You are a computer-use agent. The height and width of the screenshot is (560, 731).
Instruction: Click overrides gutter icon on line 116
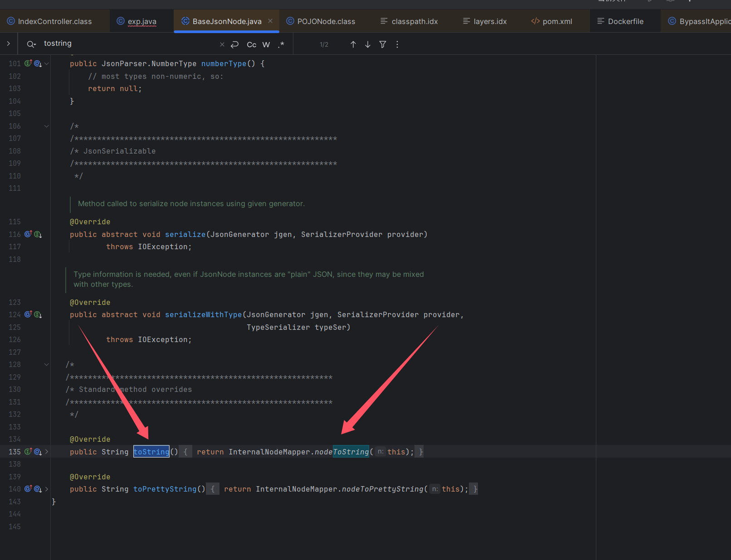(x=28, y=234)
